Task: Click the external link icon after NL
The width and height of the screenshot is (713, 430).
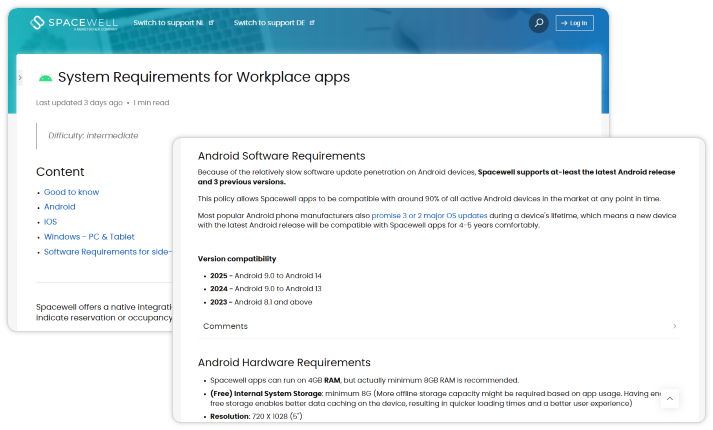Action: (x=211, y=23)
